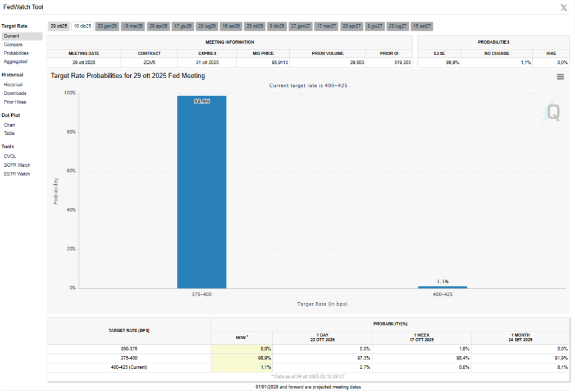Open ESTR Watch tool

pos(17,174)
